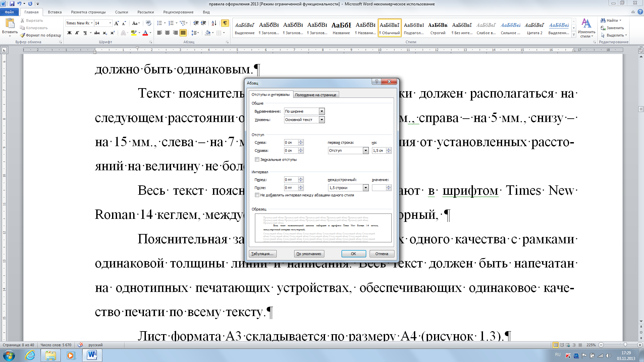The image size is (644, 362).
Task: Check don't add interval between same-style paragraphs
Action: (x=257, y=195)
